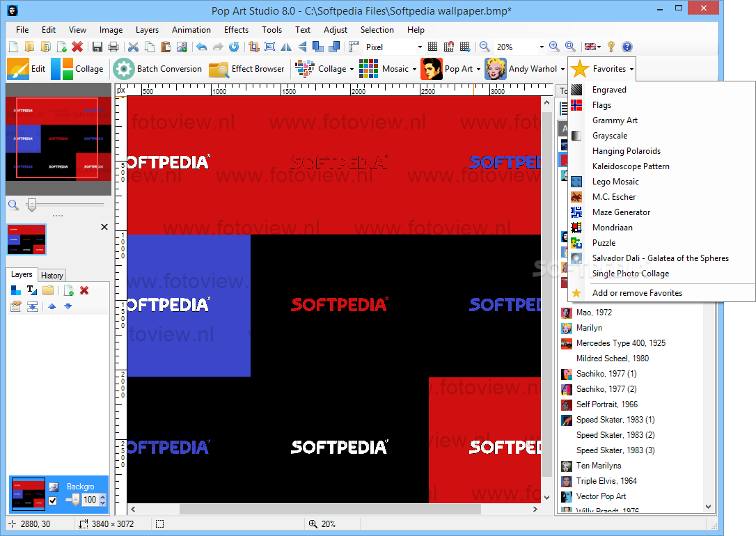Open the Animation menu
The width and height of the screenshot is (756, 536).
tap(191, 30)
